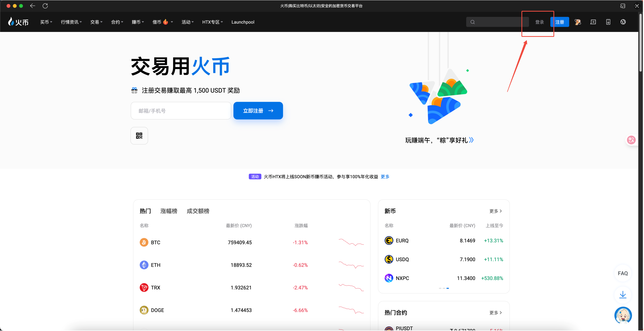Click the 登录 login link
Viewport: 644px width, 331px height.
coord(540,22)
